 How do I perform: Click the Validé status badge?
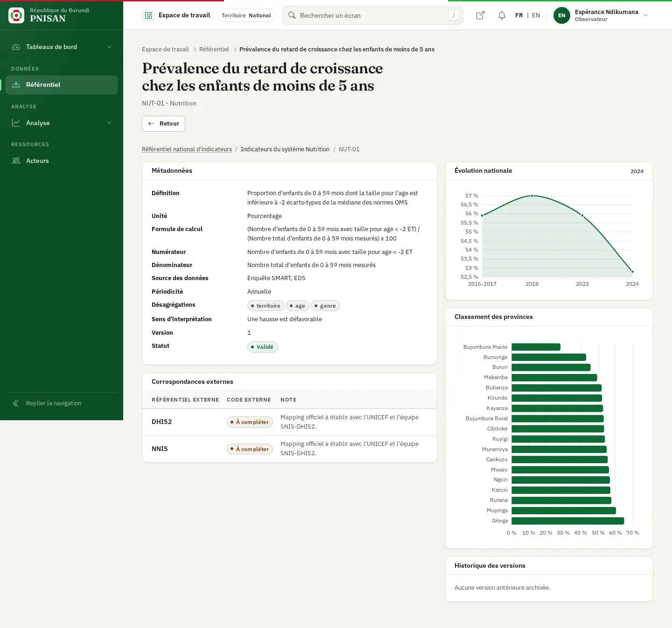click(262, 347)
